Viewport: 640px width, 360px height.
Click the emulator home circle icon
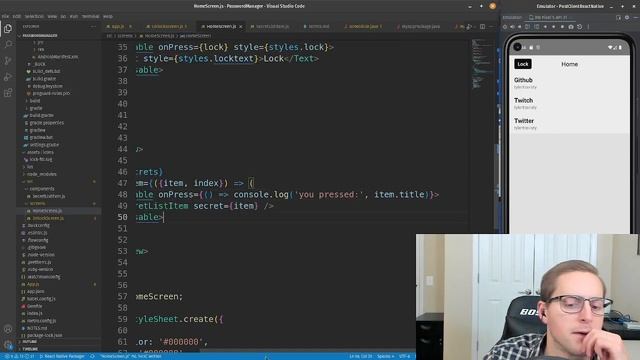point(553,27)
